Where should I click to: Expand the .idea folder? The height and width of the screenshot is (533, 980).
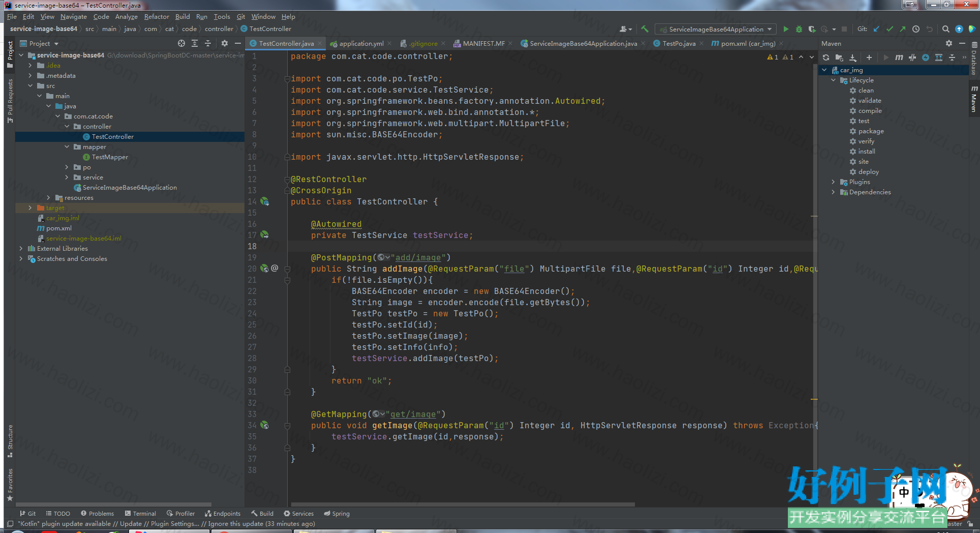coord(30,66)
